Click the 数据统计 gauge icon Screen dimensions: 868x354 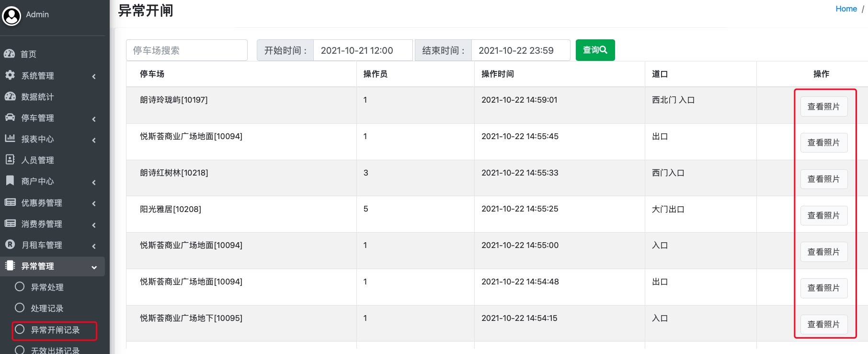[10, 96]
